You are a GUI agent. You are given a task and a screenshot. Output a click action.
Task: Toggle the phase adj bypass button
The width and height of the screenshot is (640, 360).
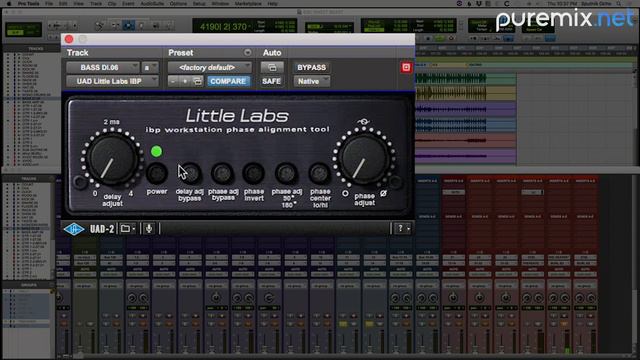click(x=222, y=173)
